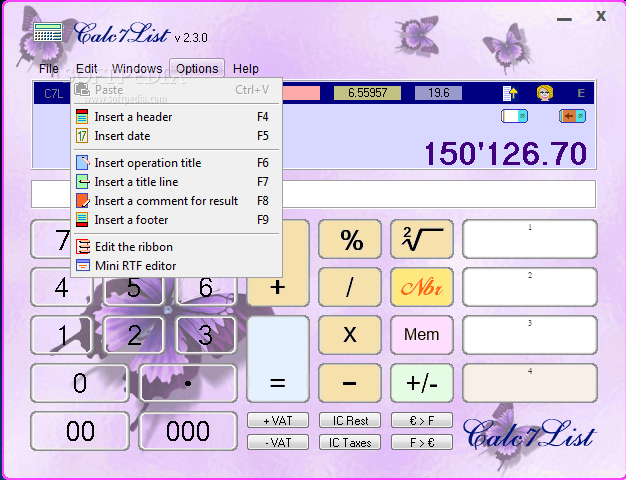Click the € > F conversion button

(422, 420)
